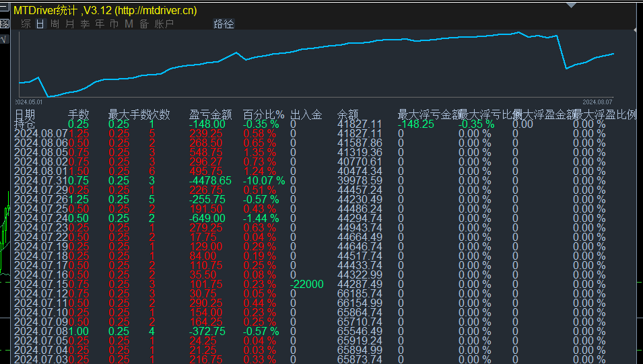
Task: Click profit 21.25 on 2024.07.04
Action: (203, 351)
